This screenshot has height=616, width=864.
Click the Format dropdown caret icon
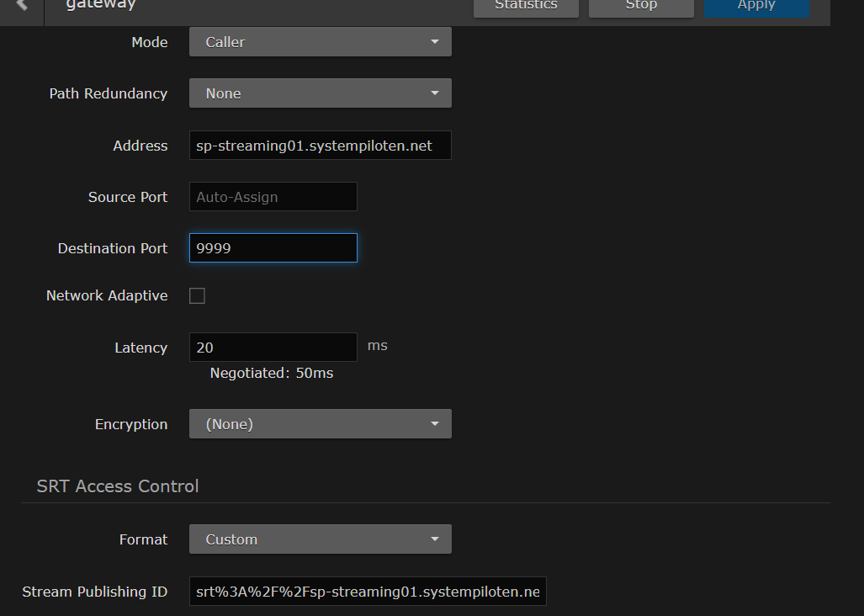pyautogui.click(x=435, y=539)
